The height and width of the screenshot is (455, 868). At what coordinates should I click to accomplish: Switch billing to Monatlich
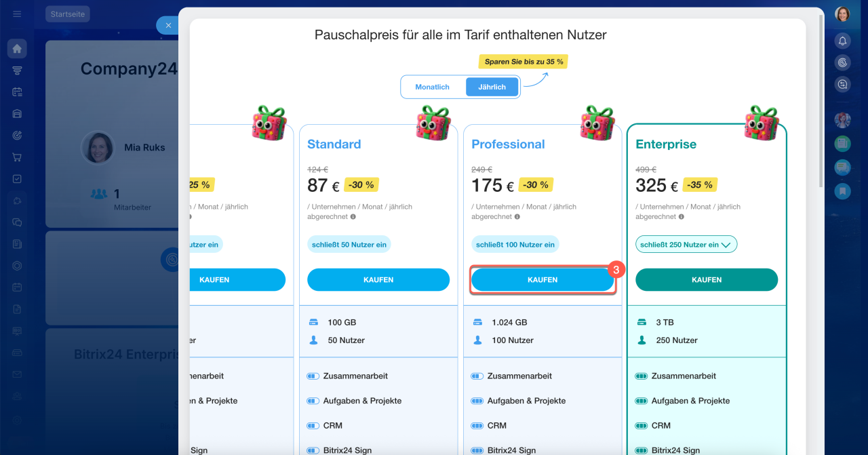433,87
